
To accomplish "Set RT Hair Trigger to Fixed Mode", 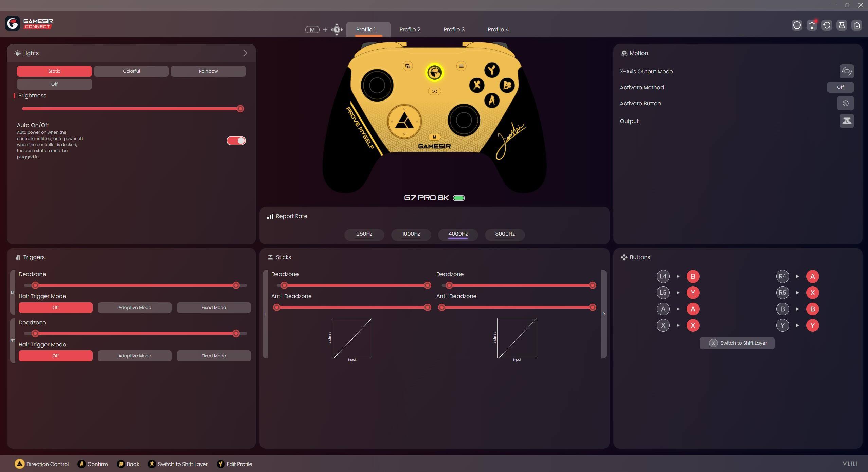I will coord(214,356).
